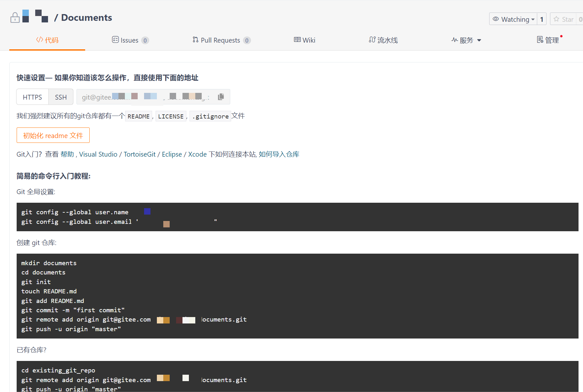Click the 快速设置 heading text
Image resolution: width=583 pixels, height=392 pixels.
[x=107, y=78]
